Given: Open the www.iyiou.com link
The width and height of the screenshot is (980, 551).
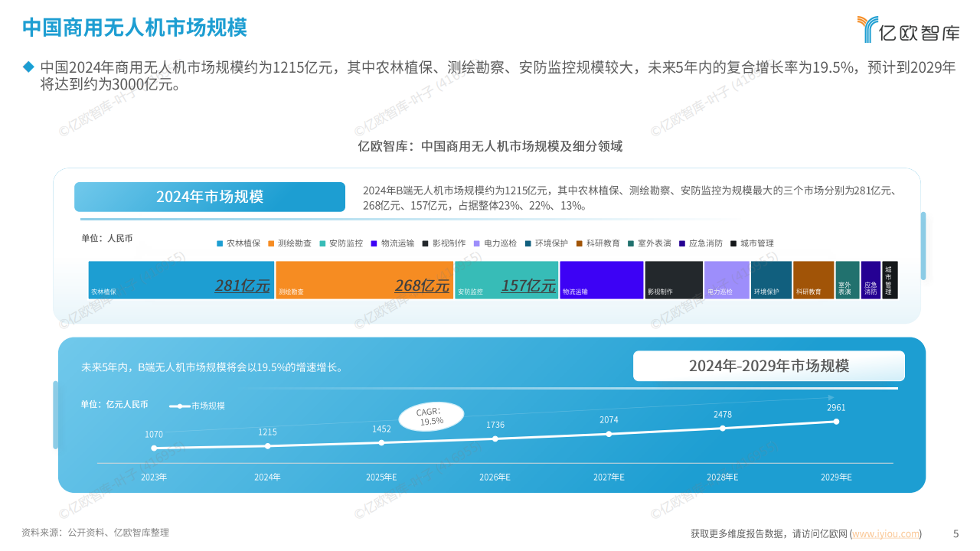Looking at the screenshot, I should pos(886,533).
